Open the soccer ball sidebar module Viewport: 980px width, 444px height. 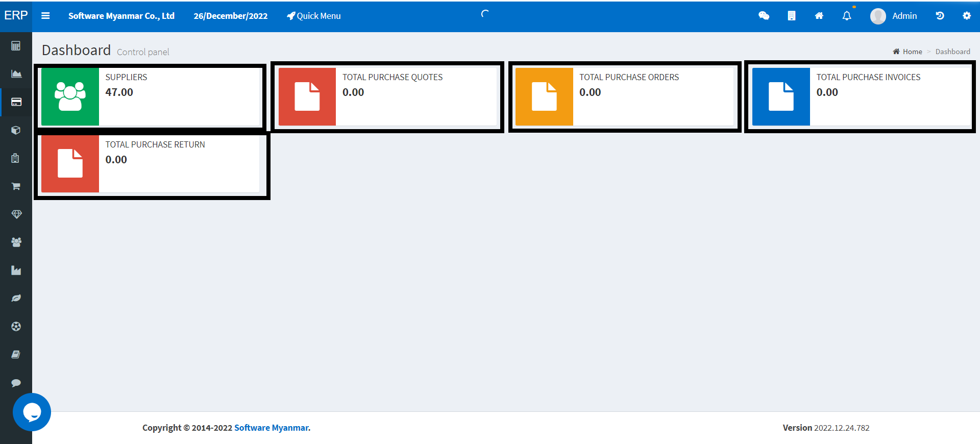[x=16, y=327]
